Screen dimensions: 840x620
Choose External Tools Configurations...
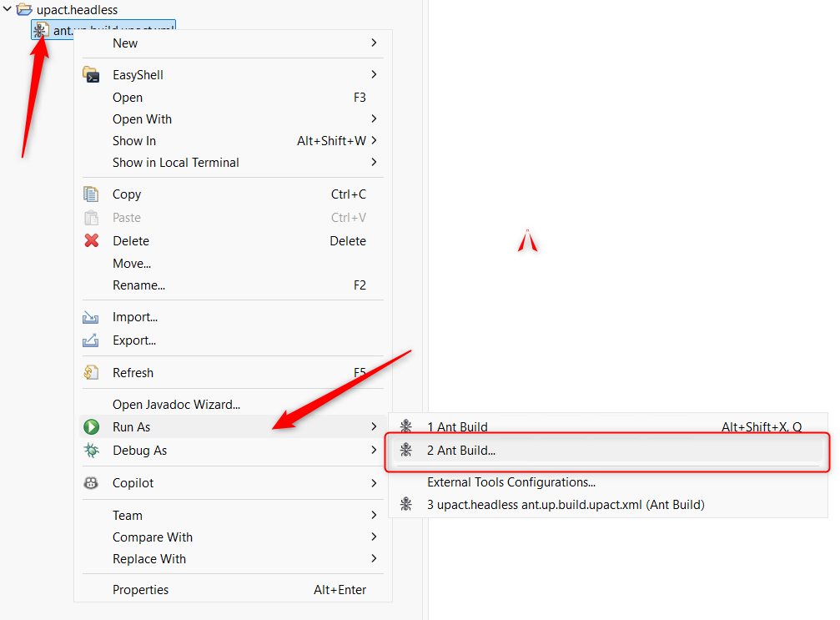point(511,481)
